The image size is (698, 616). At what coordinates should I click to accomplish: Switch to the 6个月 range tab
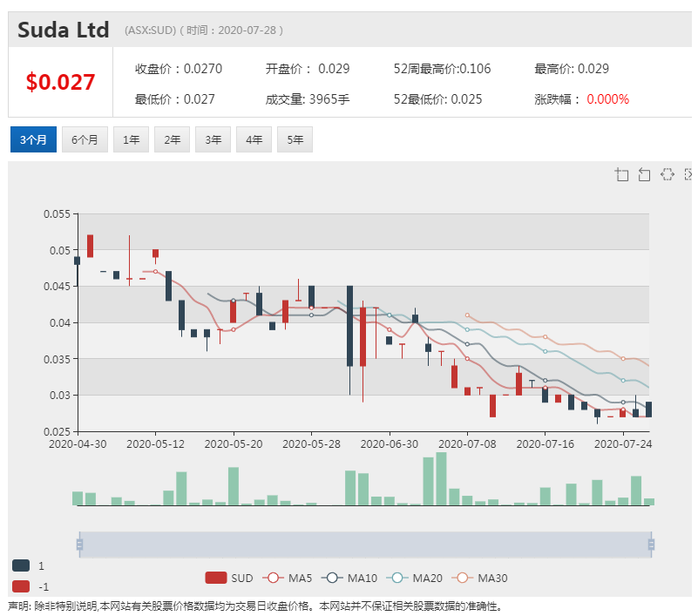85,139
